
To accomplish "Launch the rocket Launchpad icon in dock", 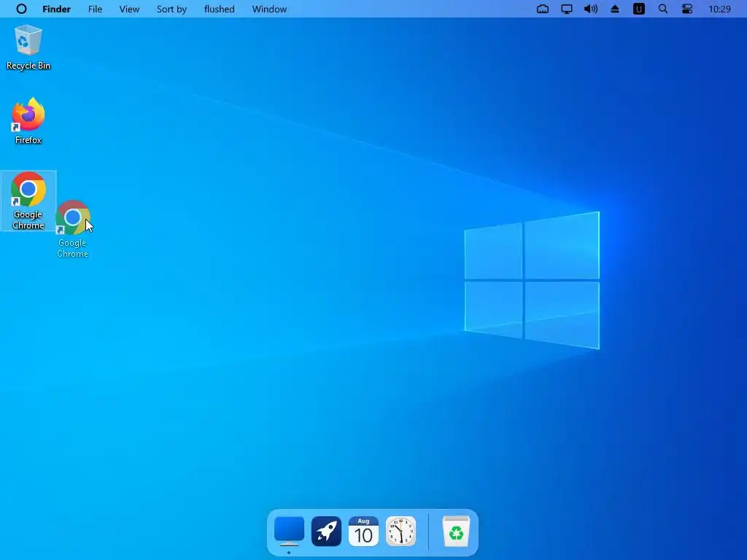I will pyautogui.click(x=326, y=531).
